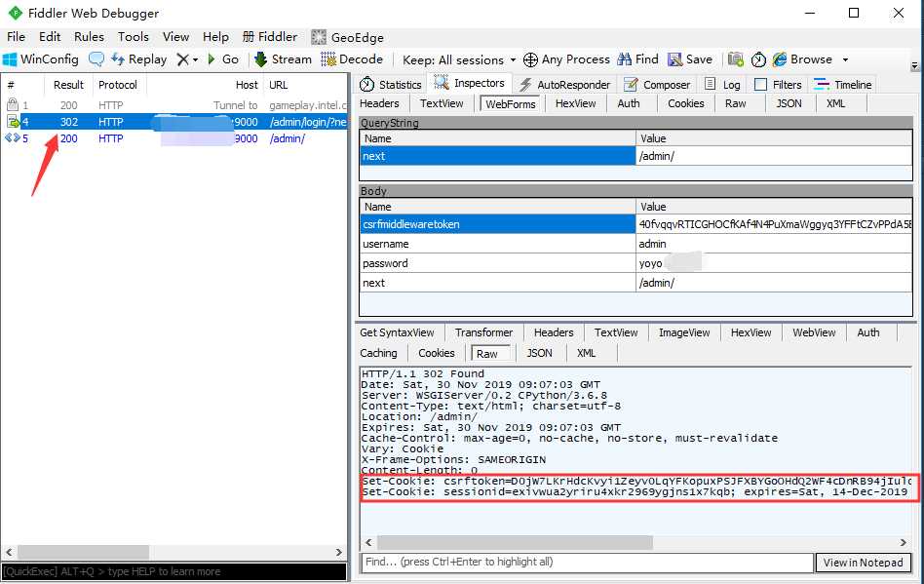Open the Rules menu

[x=89, y=36]
